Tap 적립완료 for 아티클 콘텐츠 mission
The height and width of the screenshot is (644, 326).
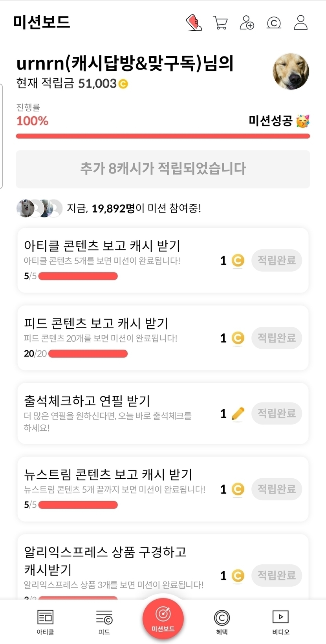point(277,260)
